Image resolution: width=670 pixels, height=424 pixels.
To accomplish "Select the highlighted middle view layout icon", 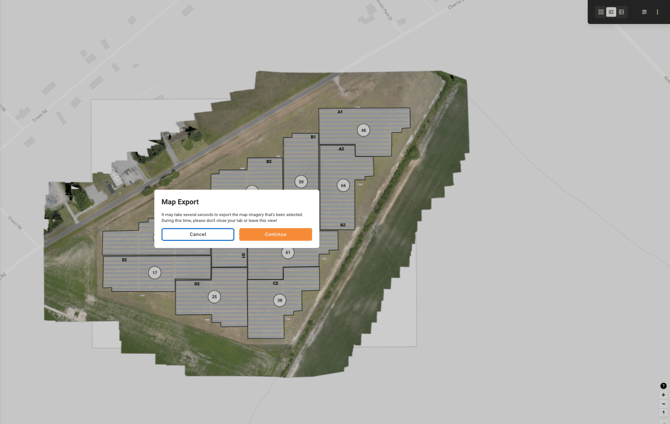I will point(611,12).
